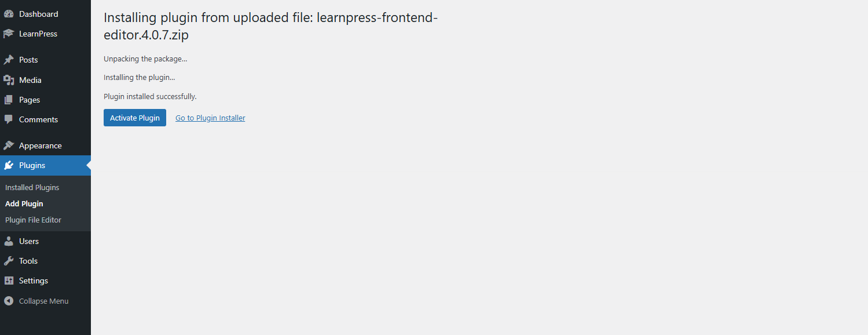The width and height of the screenshot is (868, 335).
Task: Click the Settings sliders icon
Action: (x=9, y=281)
